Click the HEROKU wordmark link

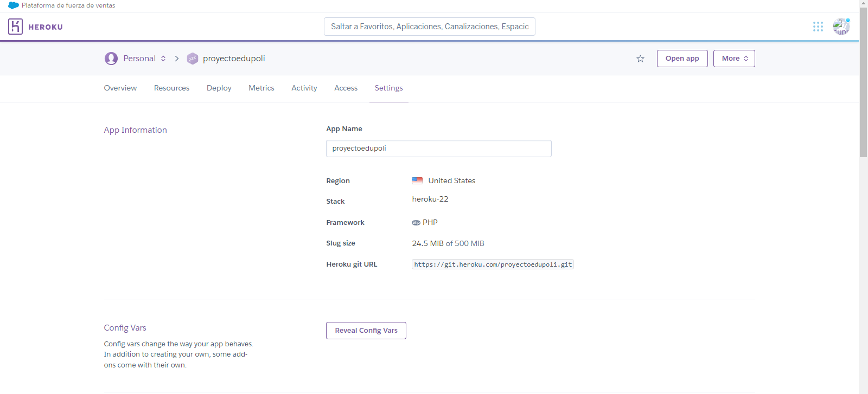[x=46, y=27]
